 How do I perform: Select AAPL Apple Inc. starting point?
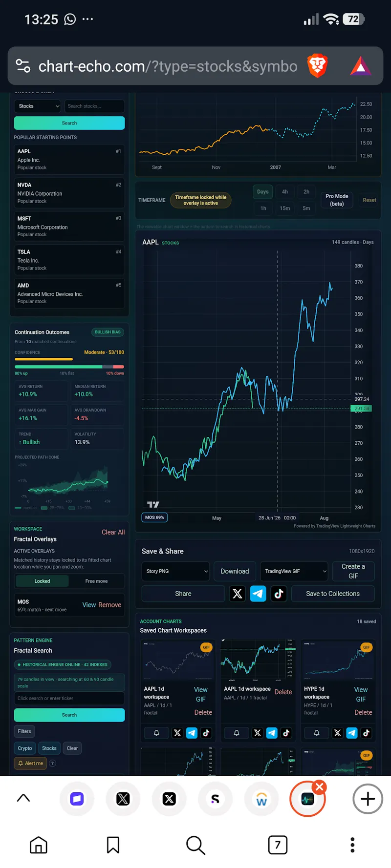click(69, 159)
